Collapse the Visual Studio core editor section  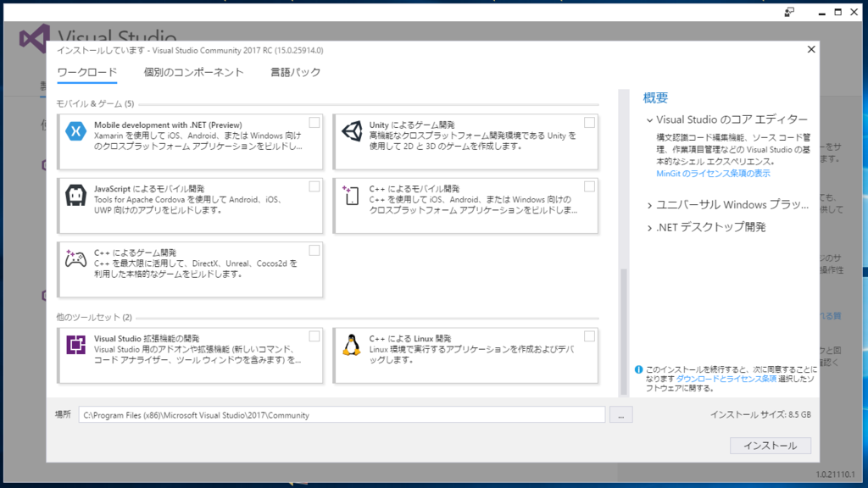click(650, 120)
